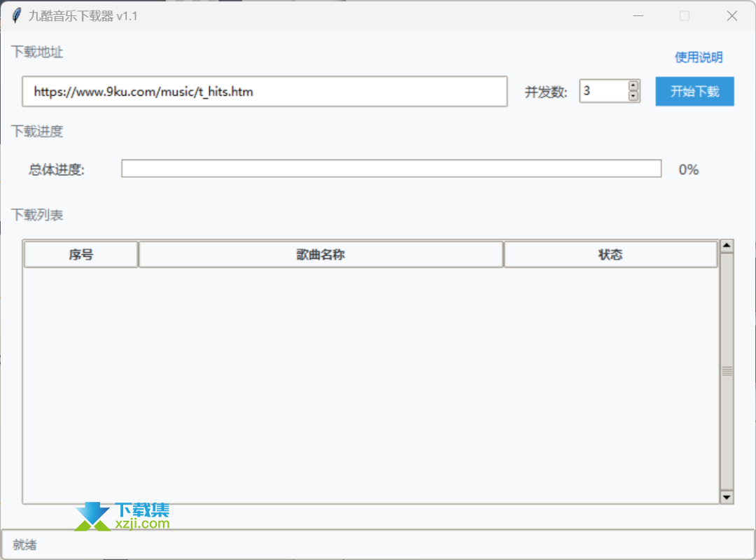Click the 0% progress percentage label
The width and height of the screenshot is (756, 560).
[x=689, y=169]
